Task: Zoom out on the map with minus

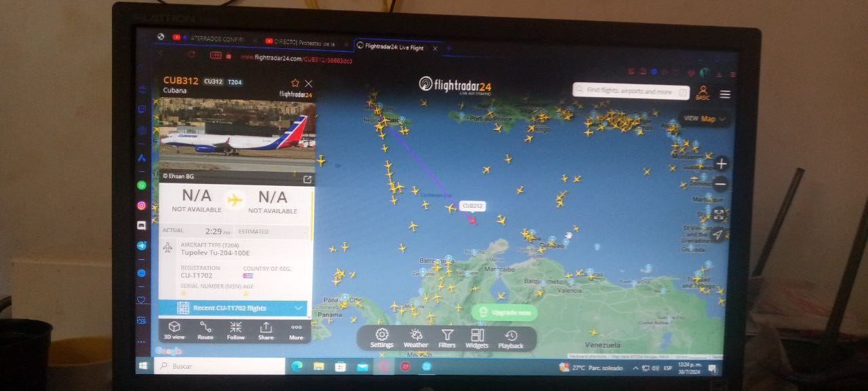Action: (x=721, y=184)
